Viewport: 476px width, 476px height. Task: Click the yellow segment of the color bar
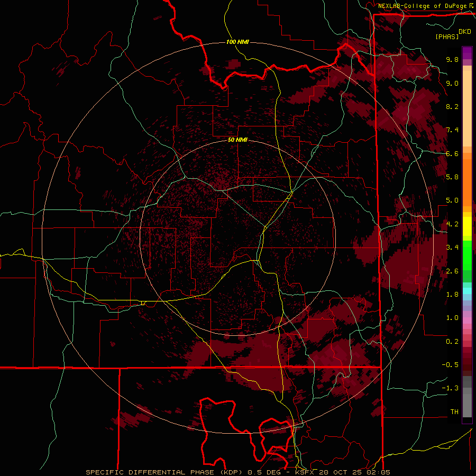click(x=467, y=226)
